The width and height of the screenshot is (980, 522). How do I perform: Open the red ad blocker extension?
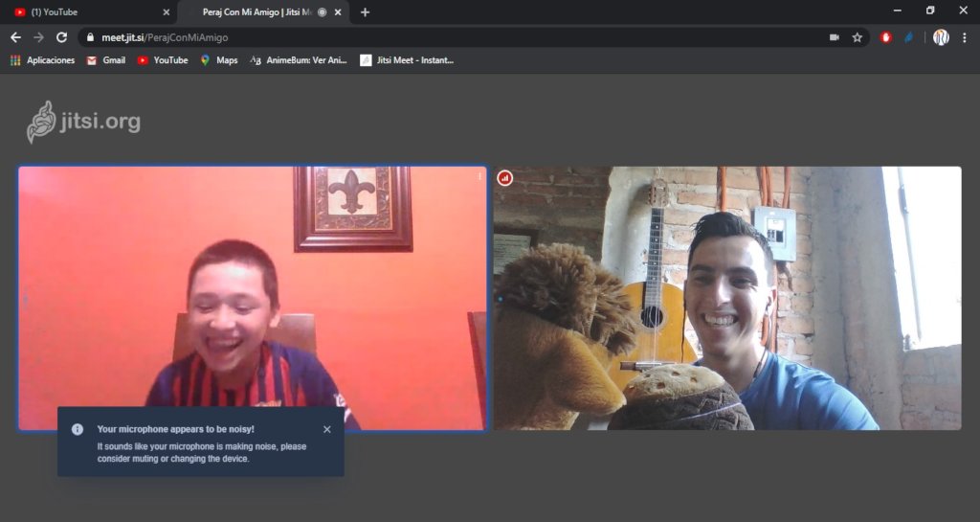pos(885,37)
